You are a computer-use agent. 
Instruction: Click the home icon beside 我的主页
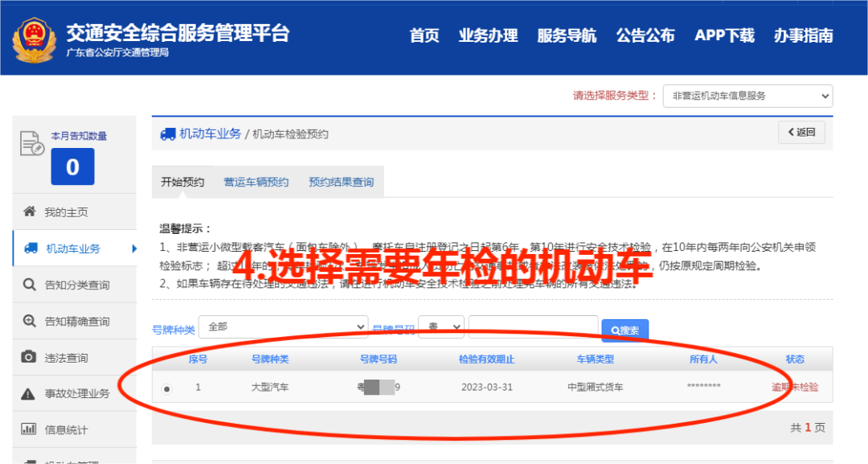pyautogui.click(x=30, y=211)
